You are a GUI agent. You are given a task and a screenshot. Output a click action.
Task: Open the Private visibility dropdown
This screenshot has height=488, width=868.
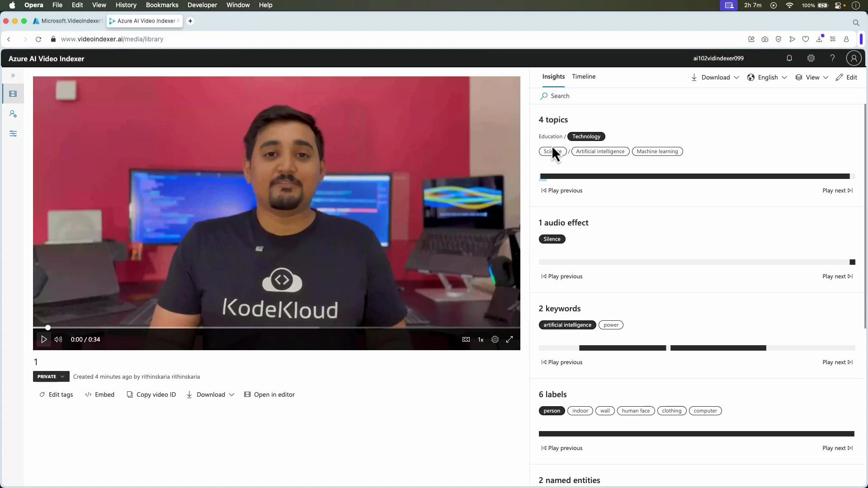click(50, 376)
